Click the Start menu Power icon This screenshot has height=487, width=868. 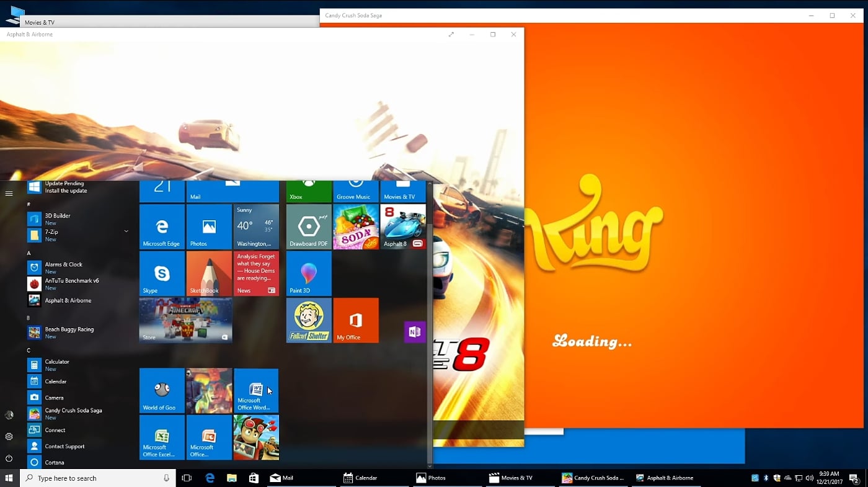pos(9,458)
